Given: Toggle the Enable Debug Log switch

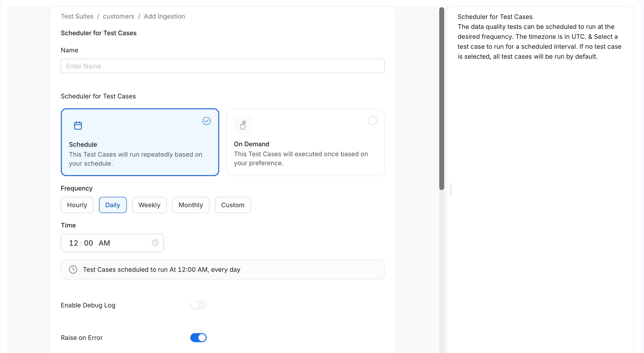Looking at the screenshot, I should (198, 305).
